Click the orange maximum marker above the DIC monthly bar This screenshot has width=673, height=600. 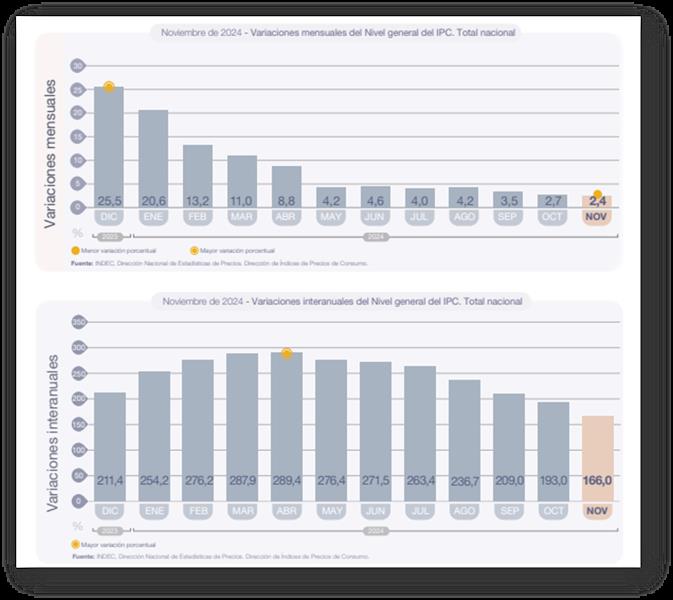109,88
